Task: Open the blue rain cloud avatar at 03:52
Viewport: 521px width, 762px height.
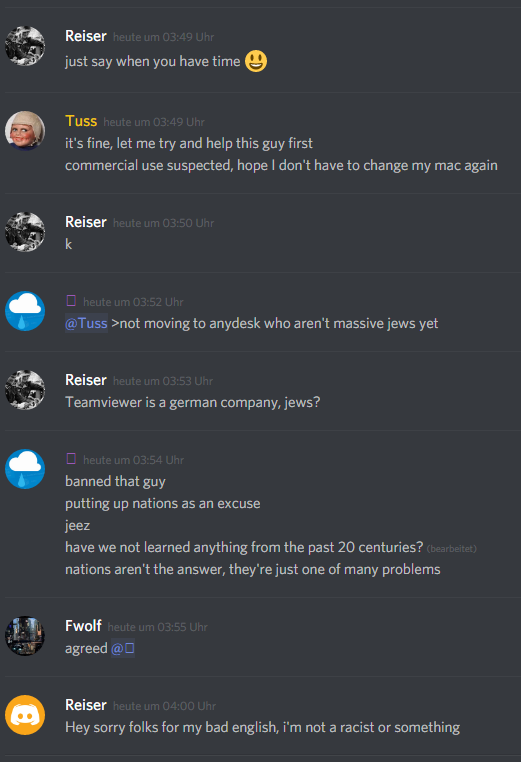Action: pyautogui.click(x=25, y=311)
